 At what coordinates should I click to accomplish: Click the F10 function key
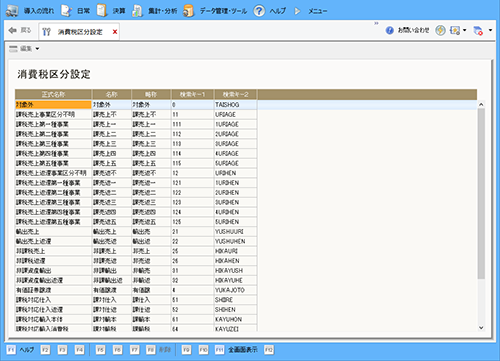point(203,350)
